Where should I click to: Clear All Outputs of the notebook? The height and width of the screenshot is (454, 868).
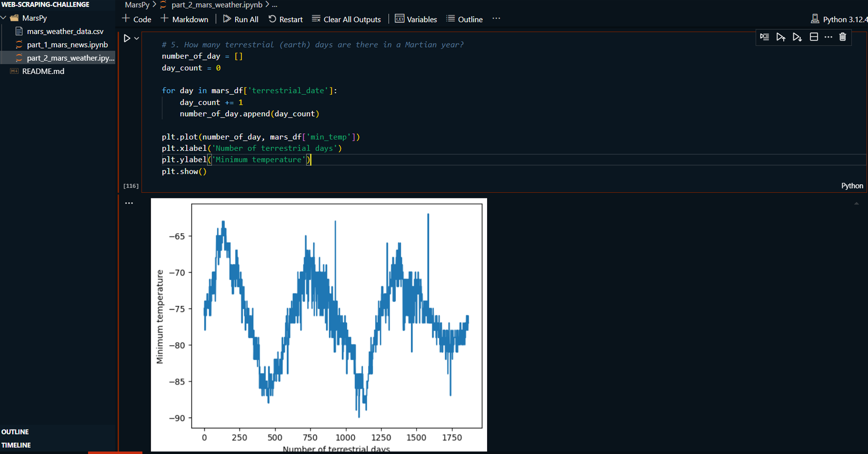click(x=346, y=19)
